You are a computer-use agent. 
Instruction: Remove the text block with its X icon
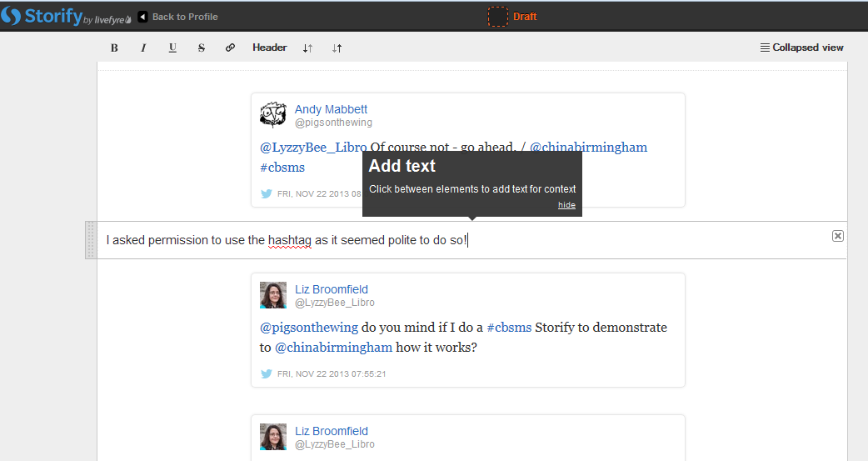838,236
